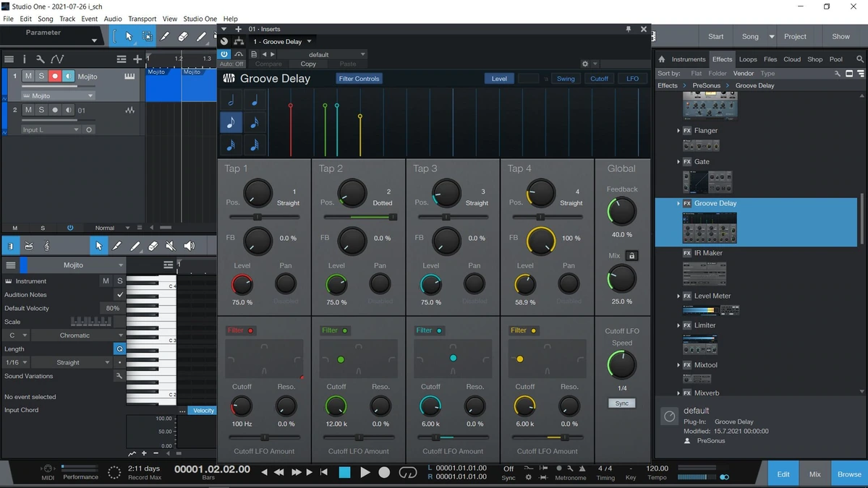Toggle Tap 1 Filter enable
The image size is (868, 488).
point(250,330)
